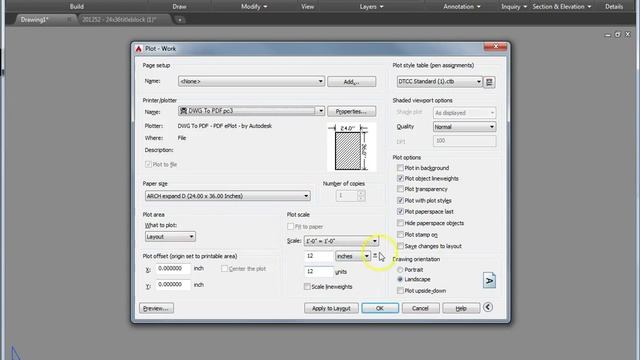Toggle Plot paperspace last checkbox
Image resolution: width=640 pixels, height=360 pixels.
pyautogui.click(x=400, y=211)
